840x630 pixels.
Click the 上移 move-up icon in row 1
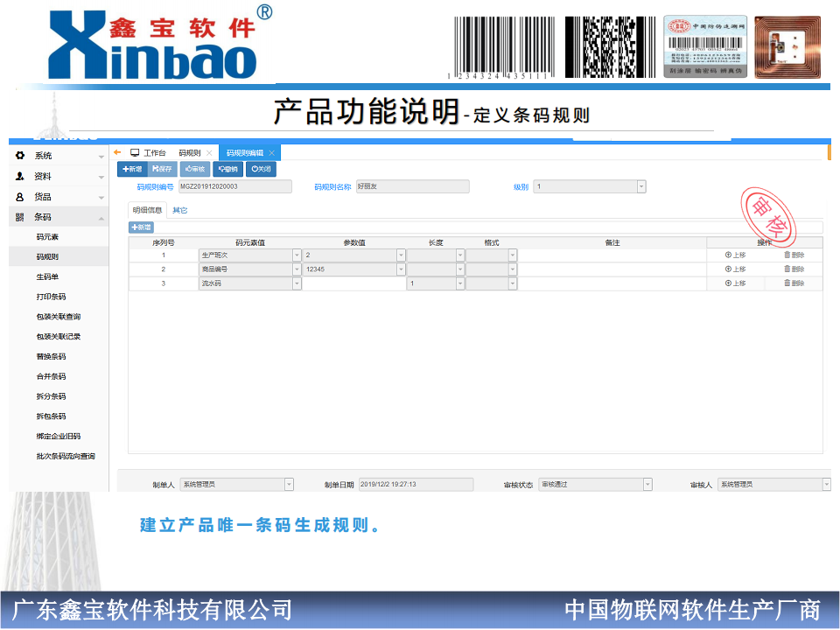pos(728,255)
